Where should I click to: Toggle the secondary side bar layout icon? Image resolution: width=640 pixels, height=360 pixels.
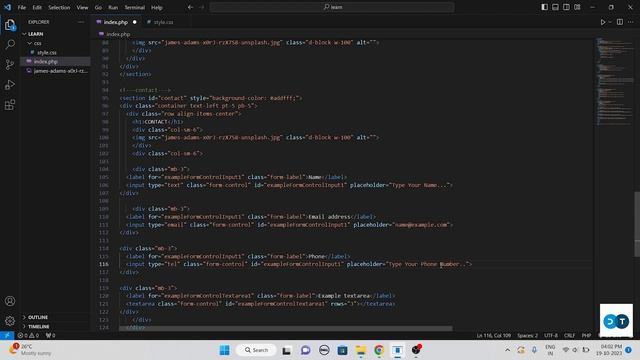click(566, 7)
